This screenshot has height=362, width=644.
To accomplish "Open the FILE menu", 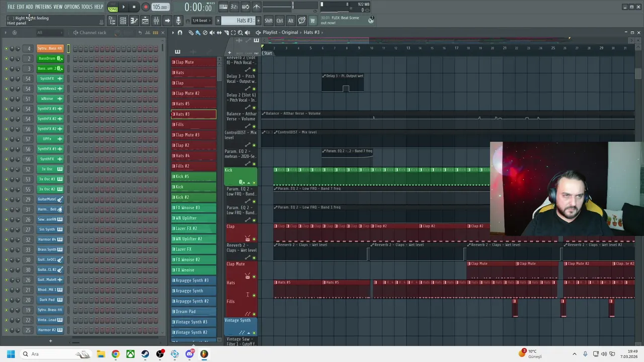I will [x=11, y=7].
